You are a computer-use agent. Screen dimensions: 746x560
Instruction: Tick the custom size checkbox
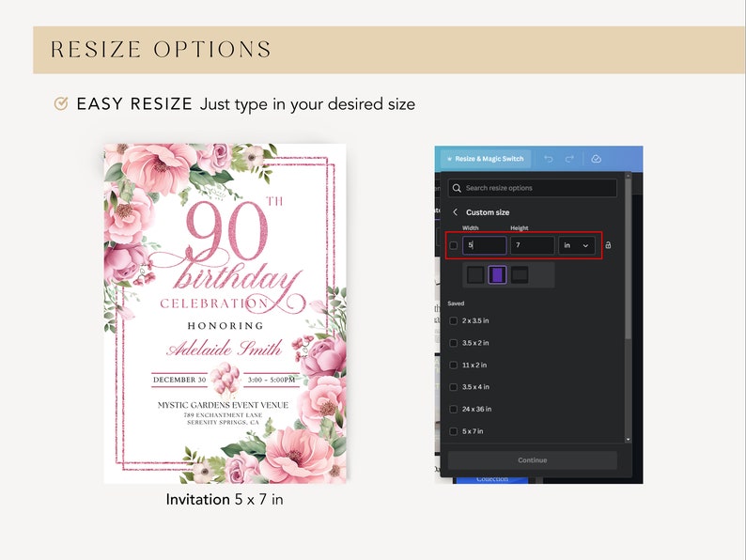pos(454,245)
